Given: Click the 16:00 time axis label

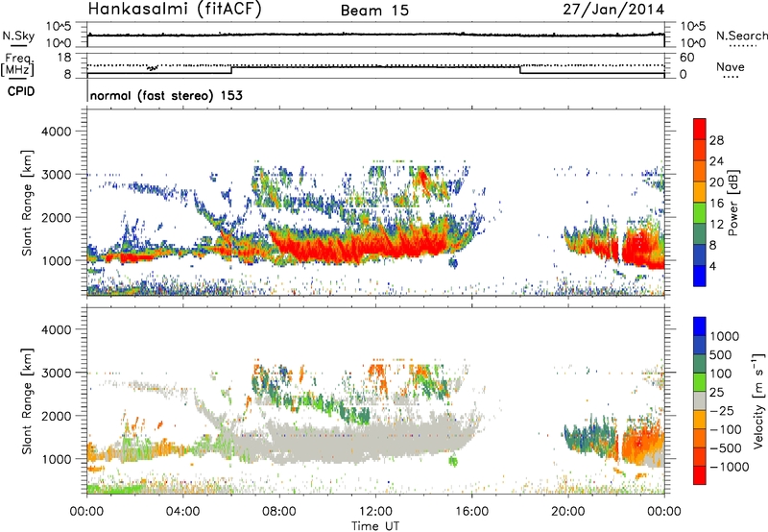Looking at the screenshot, I should coord(471,512).
